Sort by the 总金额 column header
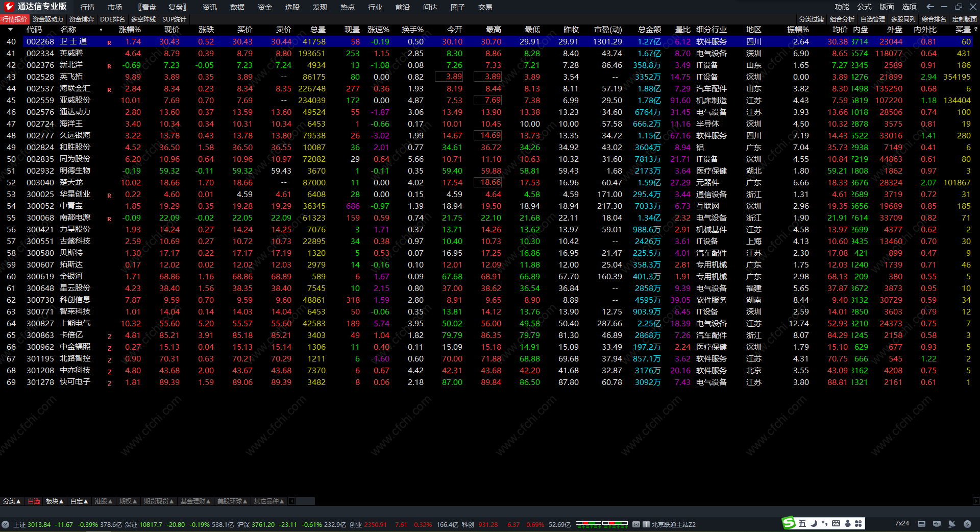The width and height of the screenshot is (980, 532). pos(649,30)
